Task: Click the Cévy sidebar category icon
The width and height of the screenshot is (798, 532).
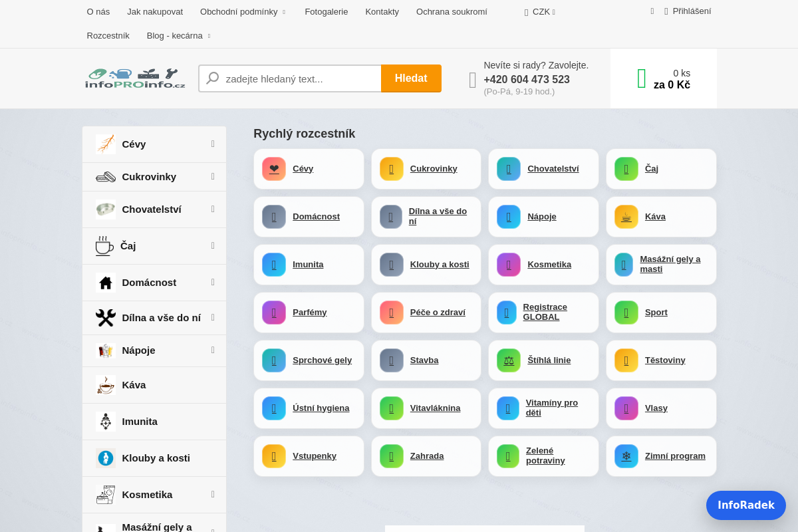Action: pos(106,144)
